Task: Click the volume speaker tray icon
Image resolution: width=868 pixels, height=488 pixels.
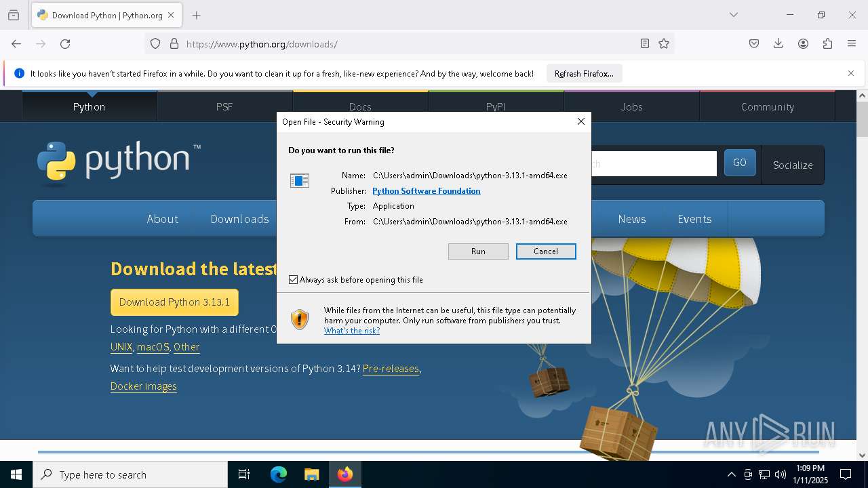Action: point(781,474)
